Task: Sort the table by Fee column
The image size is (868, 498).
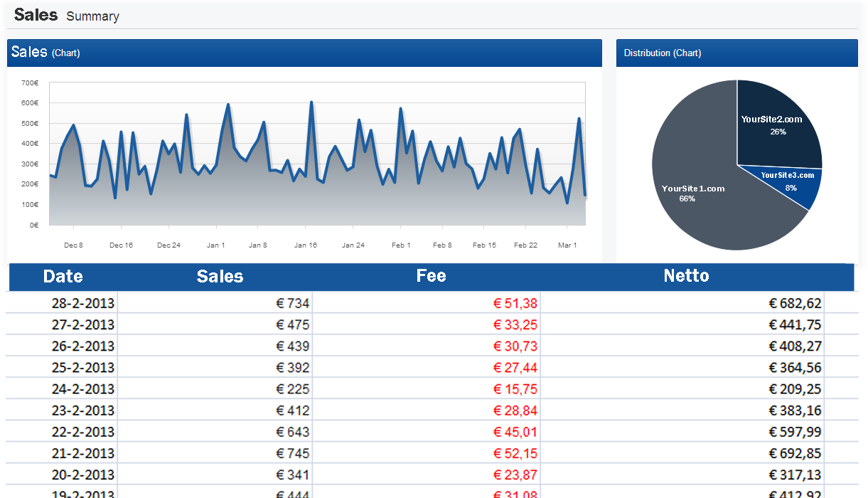Action: (431, 277)
